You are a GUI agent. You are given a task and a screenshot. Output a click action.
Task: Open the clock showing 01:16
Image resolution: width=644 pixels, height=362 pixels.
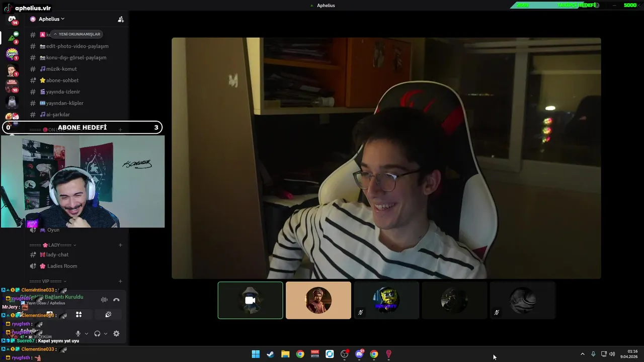click(x=629, y=354)
